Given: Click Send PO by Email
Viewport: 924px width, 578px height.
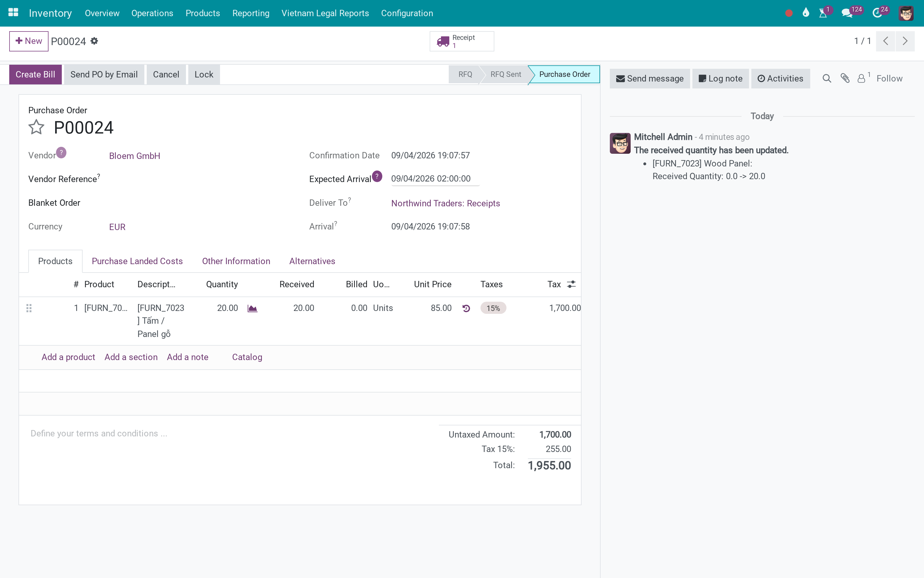Looking at the screenshot, I should coord(104,75).
